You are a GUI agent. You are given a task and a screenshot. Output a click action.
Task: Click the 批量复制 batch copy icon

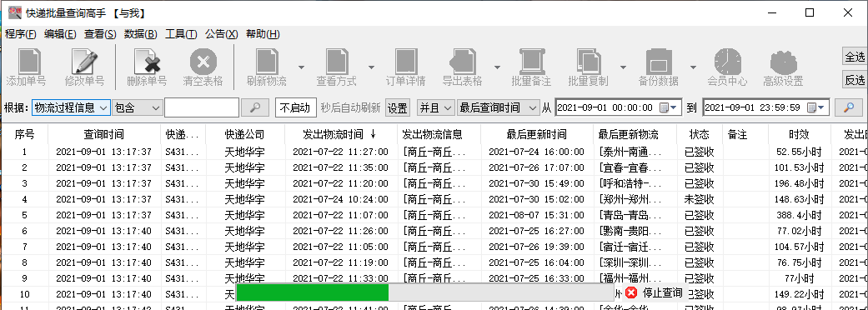[x=589, y=62]
